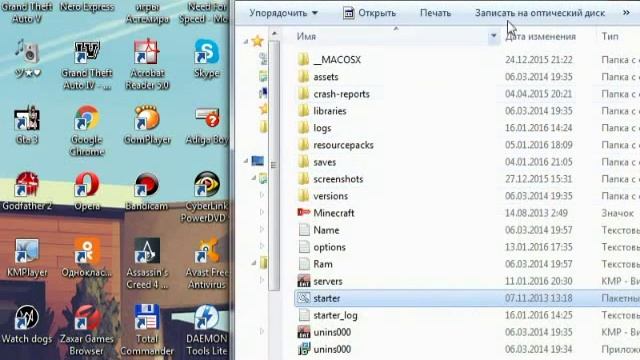Select the options text file
Screen dimensions: 640x360
coord(322,247)
